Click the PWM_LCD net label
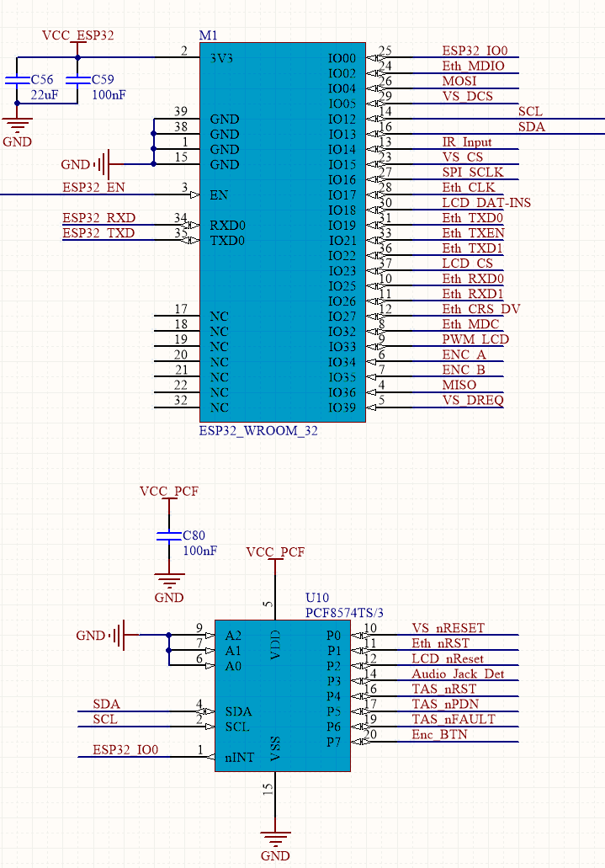This screenshot has height=868, width=605. tap(475, 338)
